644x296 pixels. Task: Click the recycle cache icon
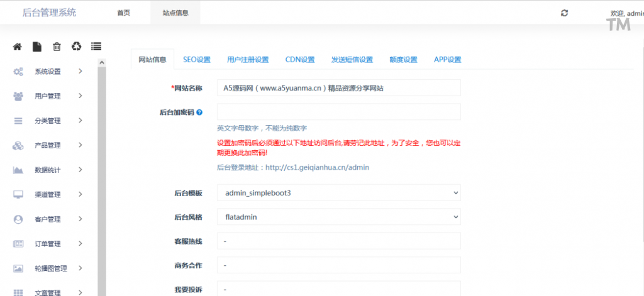coord(76,47)
